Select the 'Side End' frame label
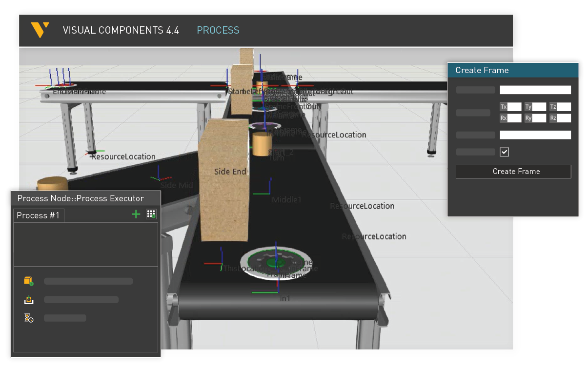588x367 pixels. tap(230, 172)
